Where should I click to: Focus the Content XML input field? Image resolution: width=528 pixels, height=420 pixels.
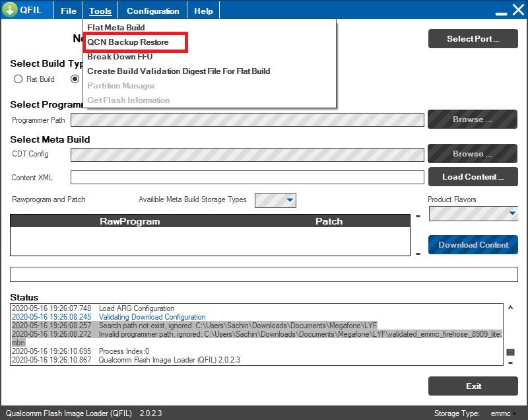click(247, 177)
